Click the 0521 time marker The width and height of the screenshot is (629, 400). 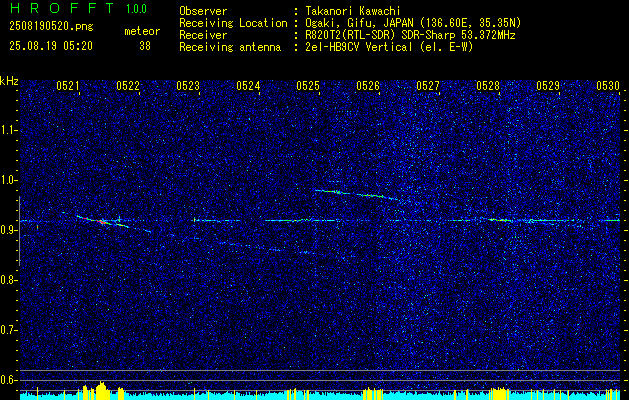pyautogui.click(x=67, y=86)
